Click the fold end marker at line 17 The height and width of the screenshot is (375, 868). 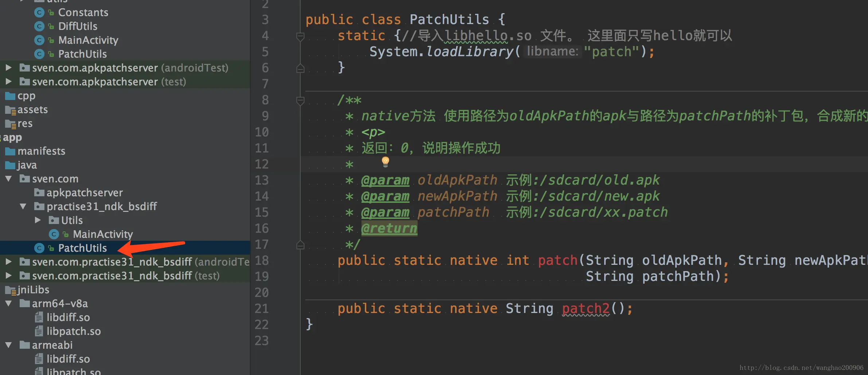coord(300,245)
